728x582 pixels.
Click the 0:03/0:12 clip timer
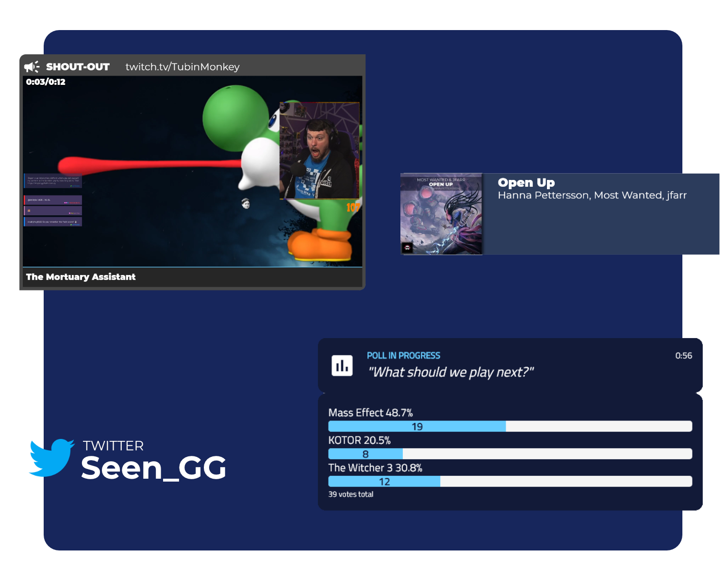(46, 82)
